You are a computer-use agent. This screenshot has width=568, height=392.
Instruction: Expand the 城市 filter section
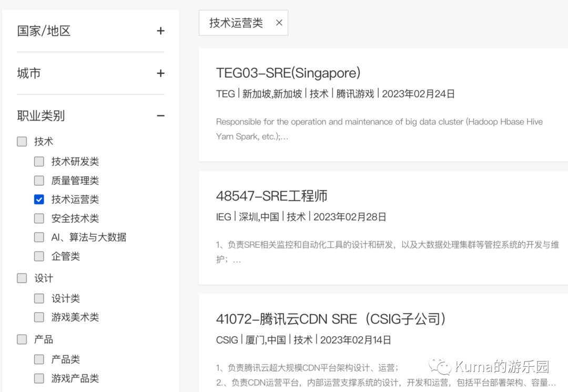tap(160, 74)
